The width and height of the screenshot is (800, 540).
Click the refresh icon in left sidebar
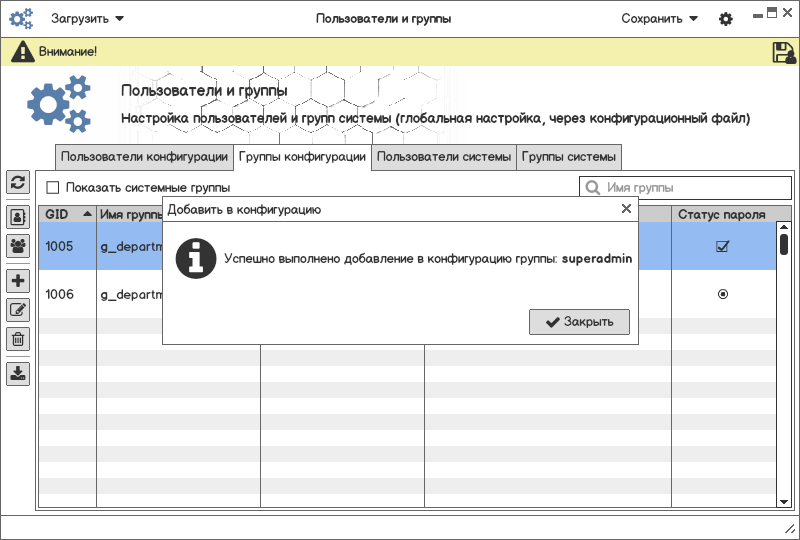click(x=18, y=182)
